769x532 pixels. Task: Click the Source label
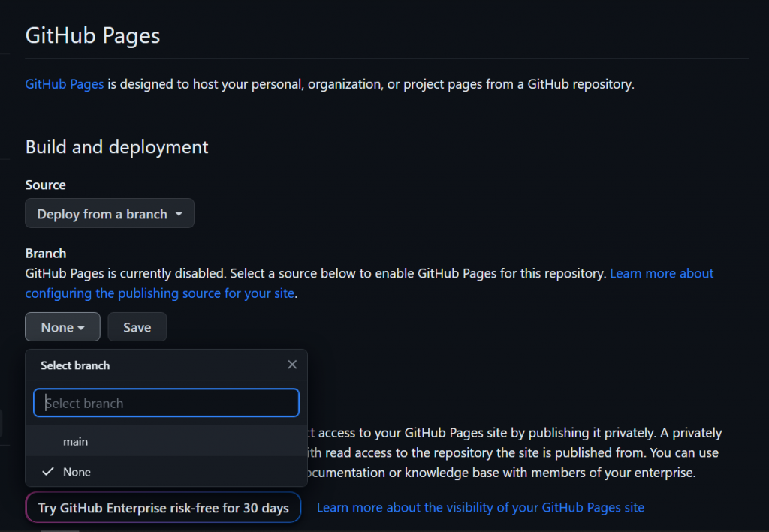pyautogui.click(x=46, y=185)
